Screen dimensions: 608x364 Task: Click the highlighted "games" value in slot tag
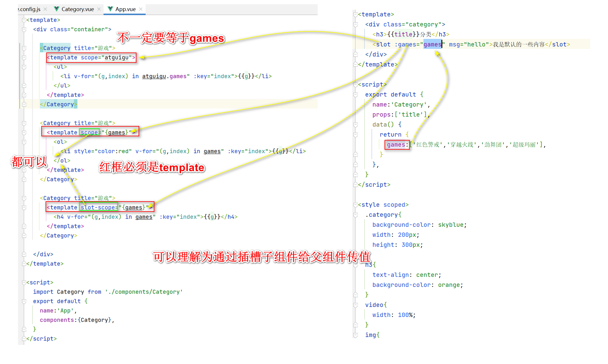point(432,44)
